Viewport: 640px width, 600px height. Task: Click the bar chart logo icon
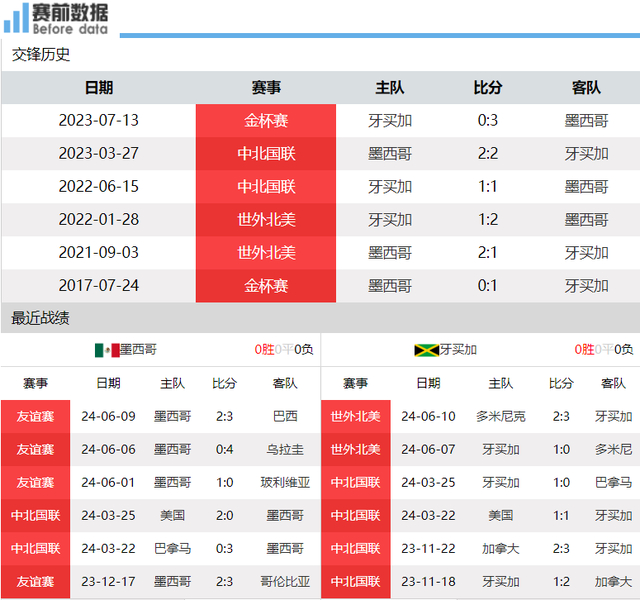[x=16, y=18]
